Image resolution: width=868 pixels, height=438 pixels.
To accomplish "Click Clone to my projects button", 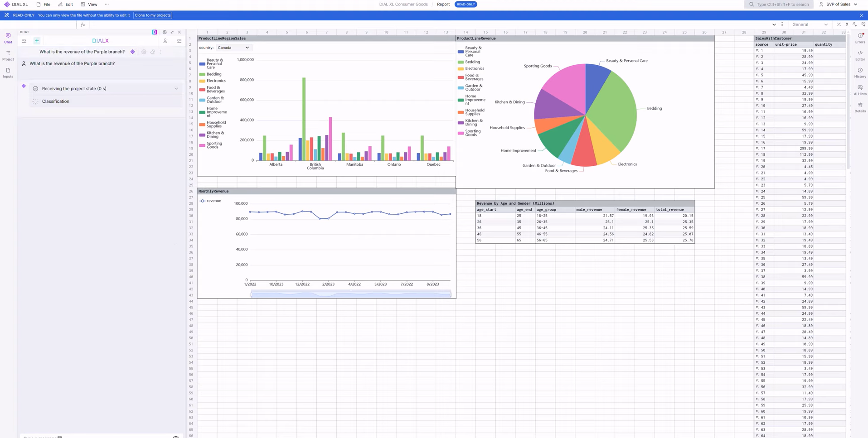I will coord(153,15).
